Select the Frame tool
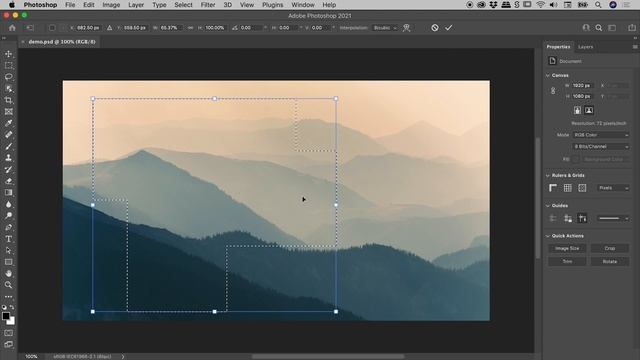 pyautogui.click(x=9, y=111)
